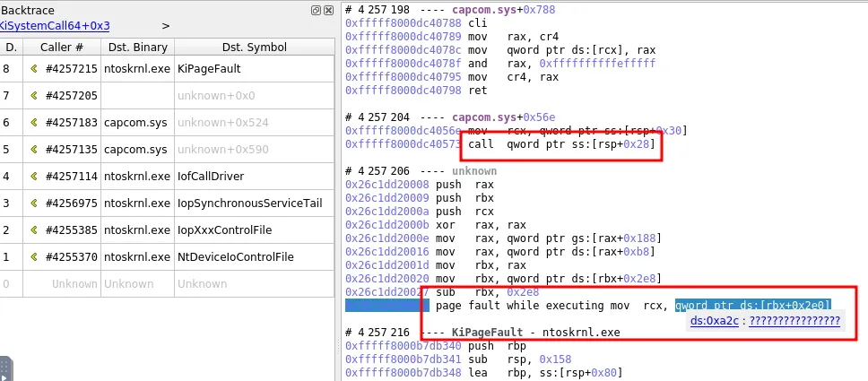Viewport: 868px width, 381px height.
Task: Click highlighted operand qword ptr ds:[rbx+0x2e0]
Action: coord(753,305)
